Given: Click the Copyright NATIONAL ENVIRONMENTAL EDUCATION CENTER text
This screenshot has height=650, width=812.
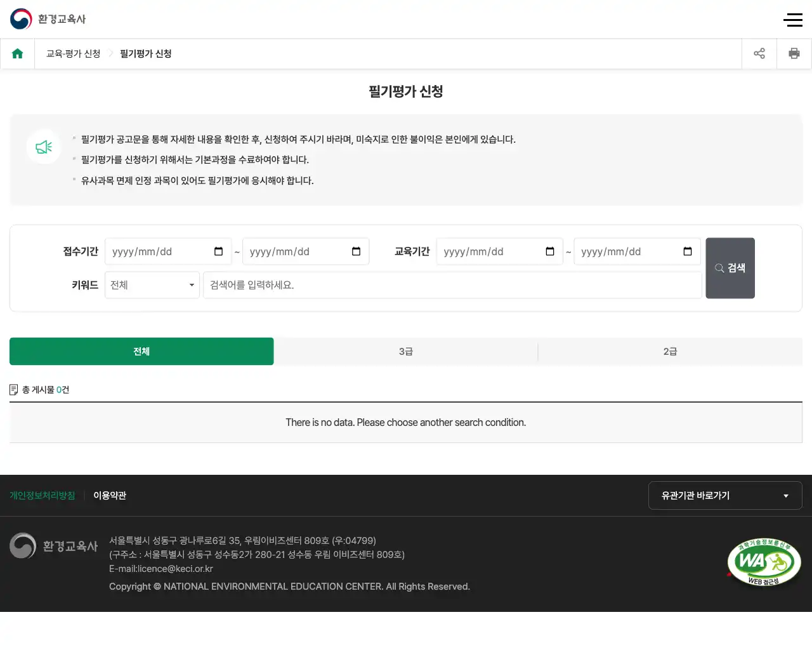Looking at the screenshot, I should (289, 587).
